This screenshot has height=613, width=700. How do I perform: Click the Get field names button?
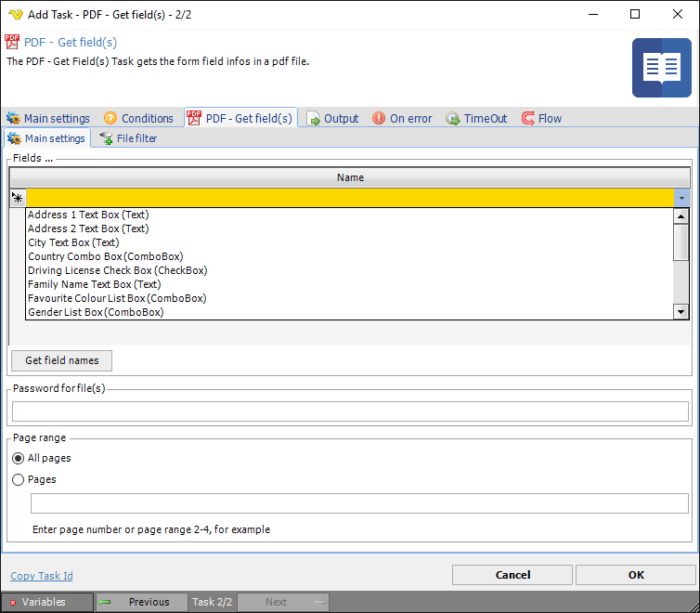(61, 360)
